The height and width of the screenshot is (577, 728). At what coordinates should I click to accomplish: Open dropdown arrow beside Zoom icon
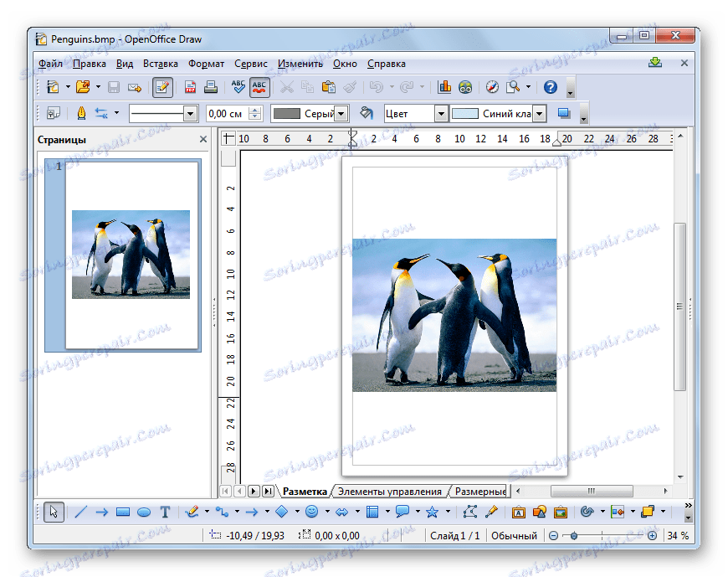528,87
